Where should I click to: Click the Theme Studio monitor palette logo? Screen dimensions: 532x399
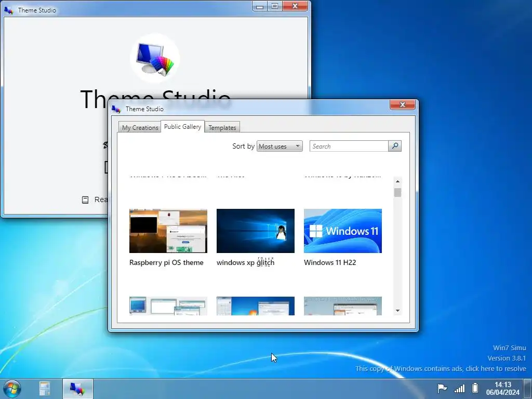pos(155,58)
